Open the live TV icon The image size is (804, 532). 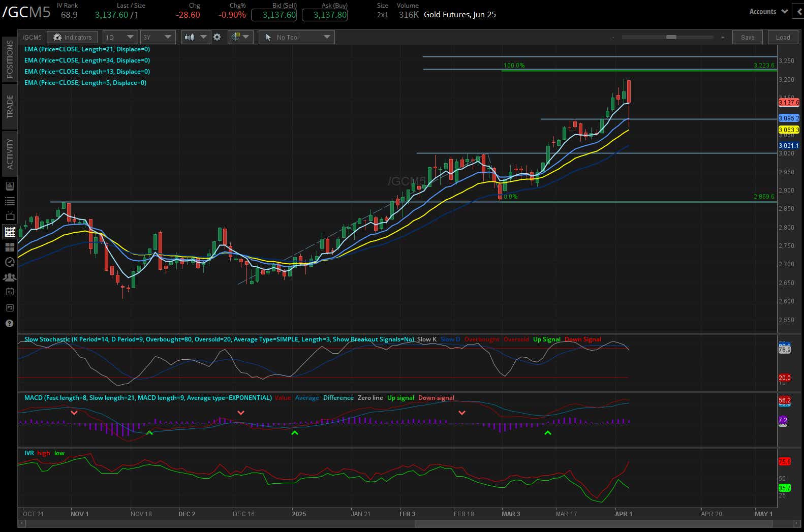click(10, 216)
